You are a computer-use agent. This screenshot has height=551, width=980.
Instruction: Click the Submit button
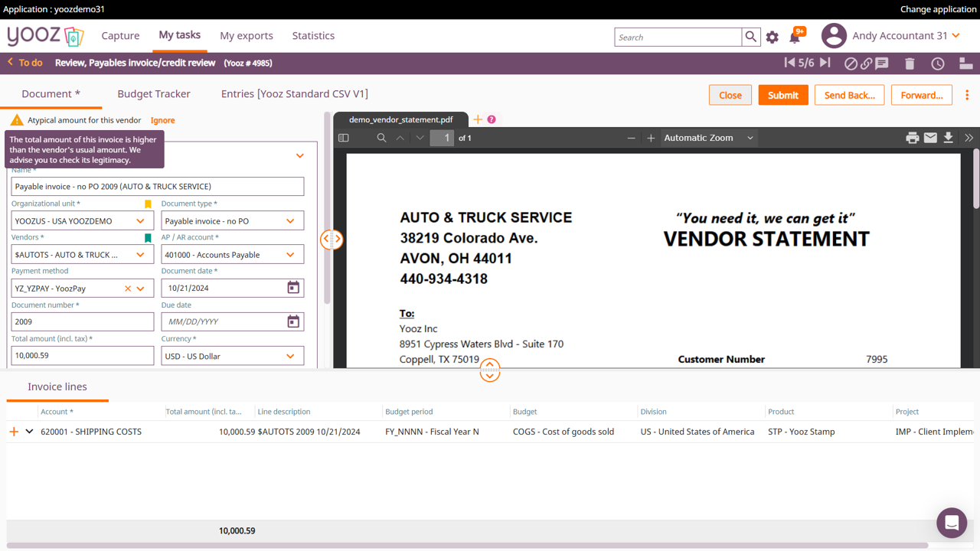click(x=782, y=95)
